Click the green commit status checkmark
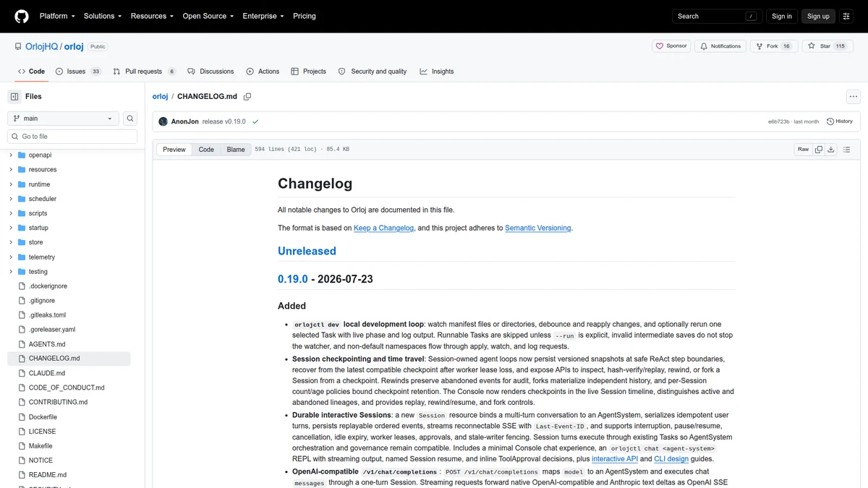This screenshot has width=868, height=488. coord(255,121)
